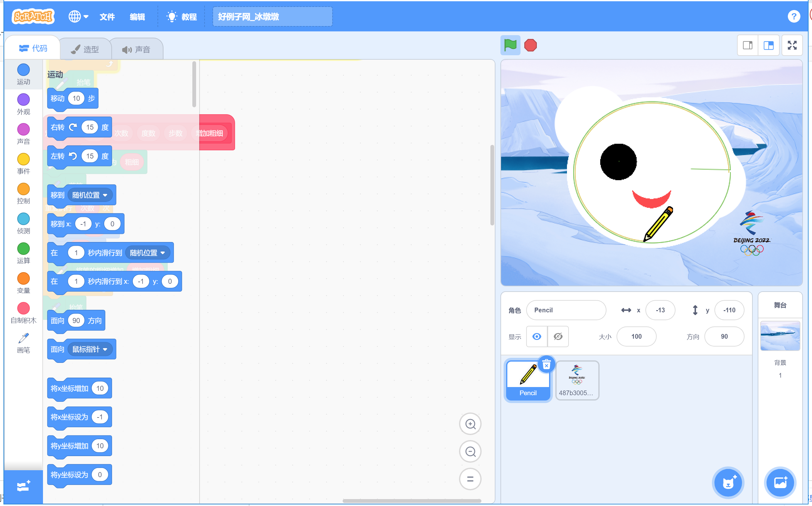Click the 增加粗细 parameter in the red block

tap(209, 133)
